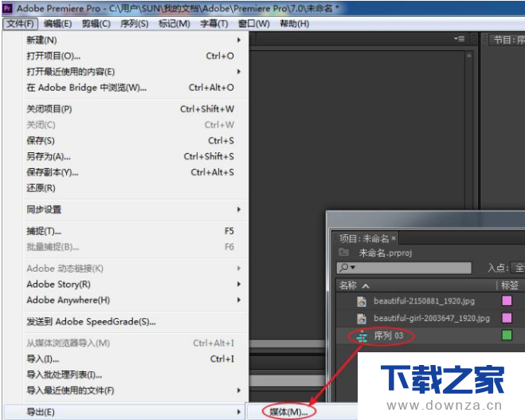The image size is (525, 420).
Task: Expand the Adobe Story(R) submenu
Action: point(134,285)
